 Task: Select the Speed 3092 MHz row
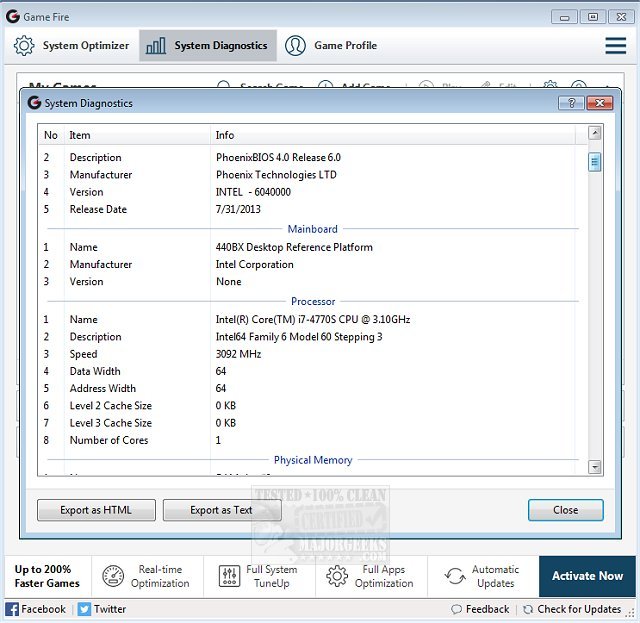coord(313,354)
